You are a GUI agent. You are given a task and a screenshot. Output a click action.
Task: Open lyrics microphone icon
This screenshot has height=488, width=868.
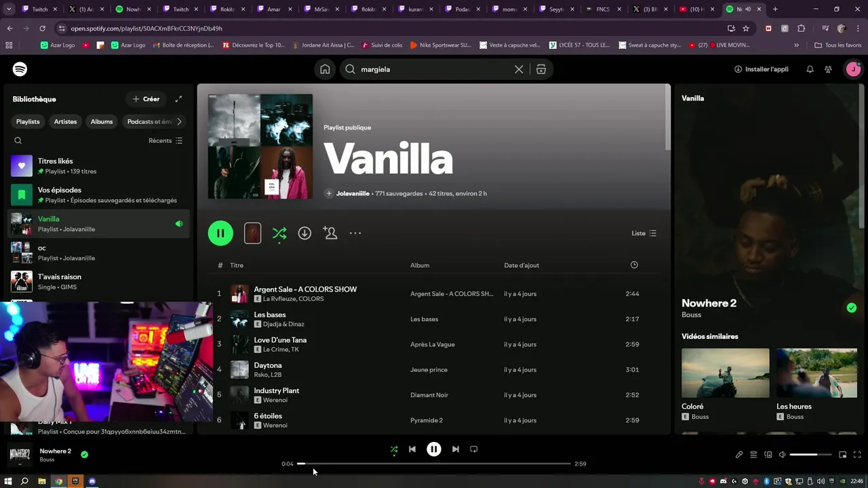(x=739, y=455)
